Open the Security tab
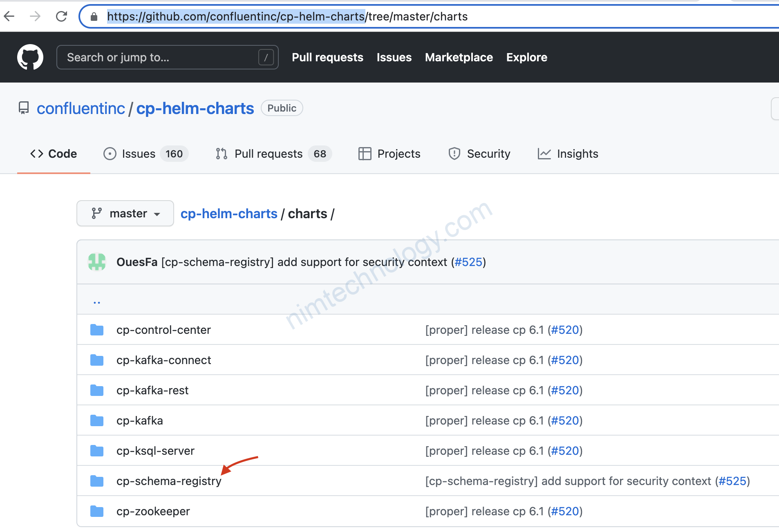The width and height of the screenshot is (779, 532). click(479, 154)
